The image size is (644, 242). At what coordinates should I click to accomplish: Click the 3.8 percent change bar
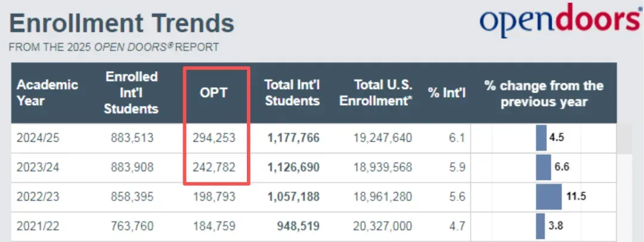(540, 226)
